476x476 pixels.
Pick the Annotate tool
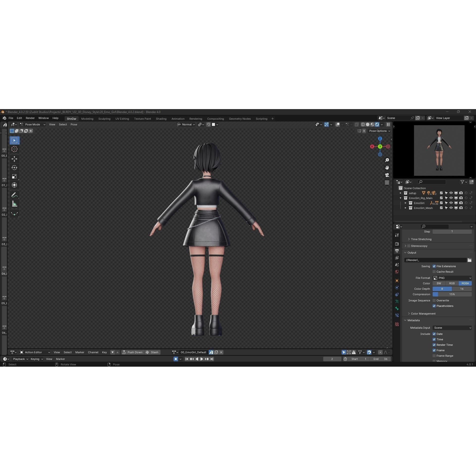pos(14,195)
